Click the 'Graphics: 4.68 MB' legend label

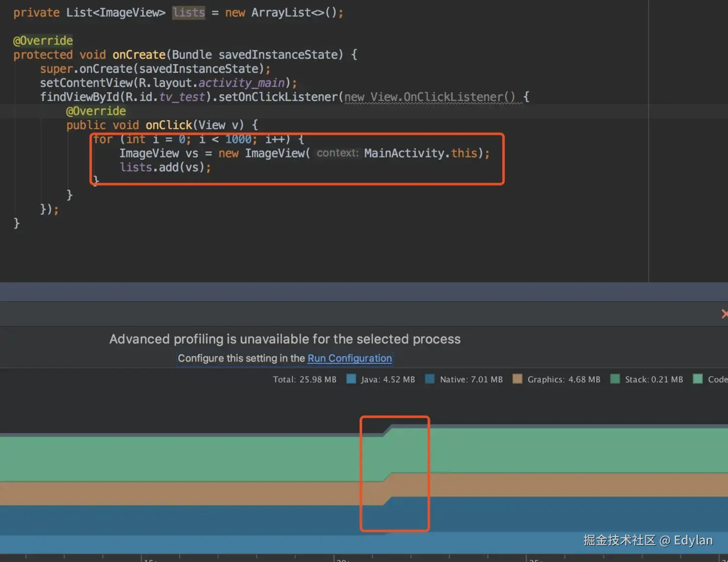564,379
